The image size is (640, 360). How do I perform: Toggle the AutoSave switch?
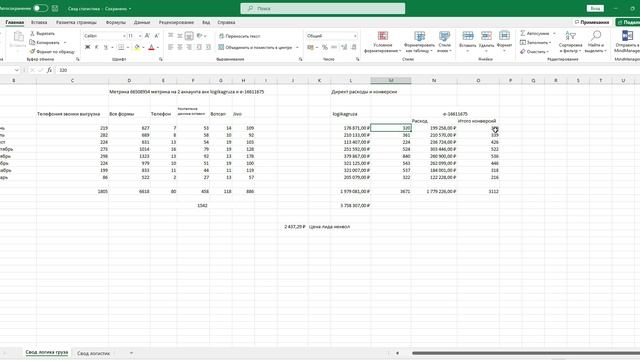point(40,8)
